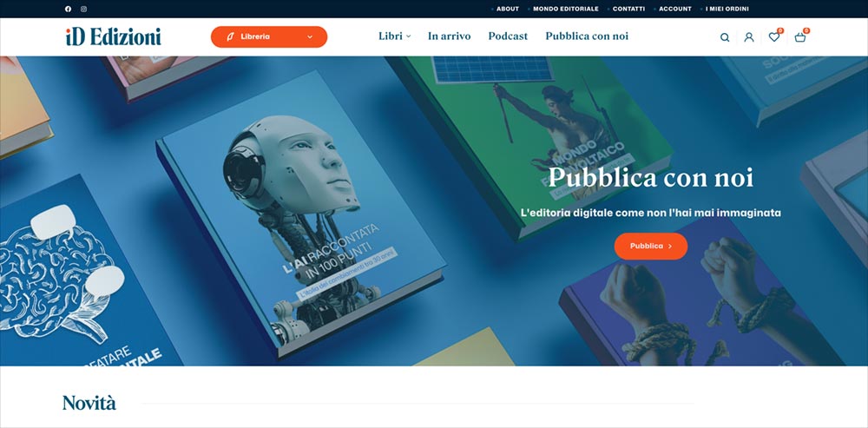Open the Podcast menu item
The image size is (868, 428).
pyautogui.click(x=508, y=36)
